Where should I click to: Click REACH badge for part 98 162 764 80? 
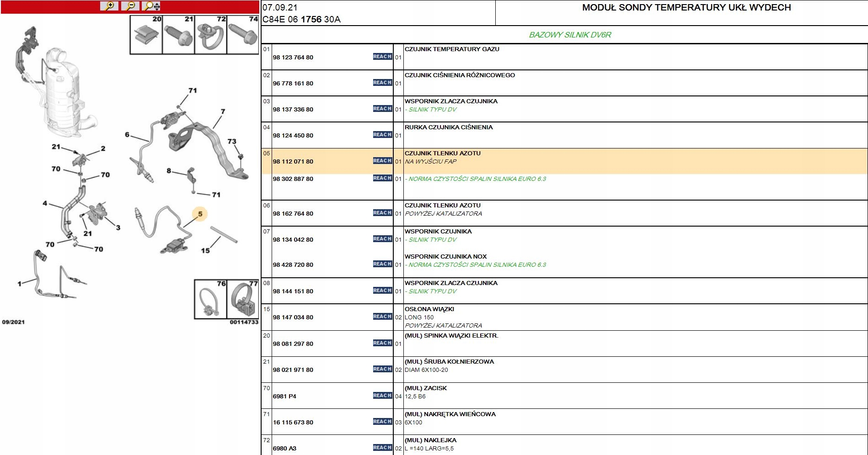coord(382,213)
